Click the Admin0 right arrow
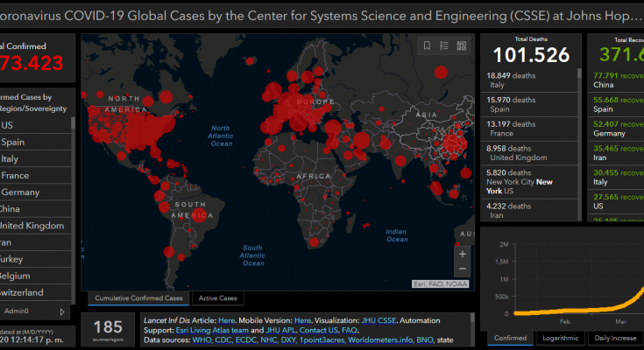The height and width of the screenshot is (350, 644). (x=62, y=311)
